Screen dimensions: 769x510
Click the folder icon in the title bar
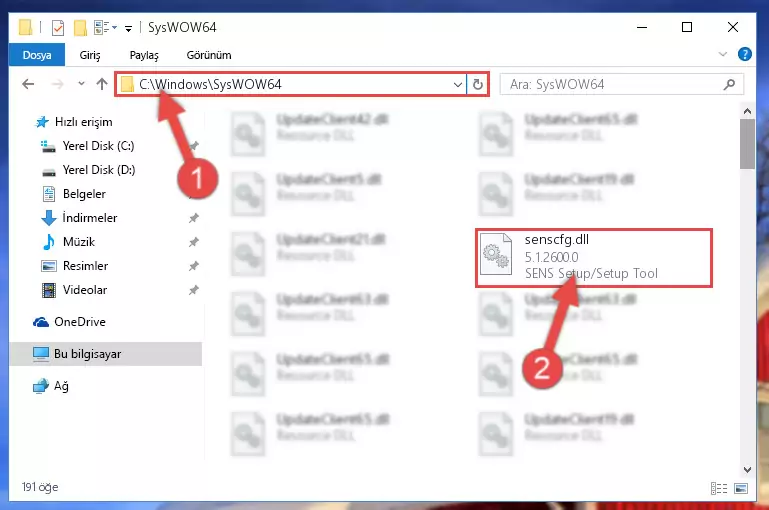[26, 27]
